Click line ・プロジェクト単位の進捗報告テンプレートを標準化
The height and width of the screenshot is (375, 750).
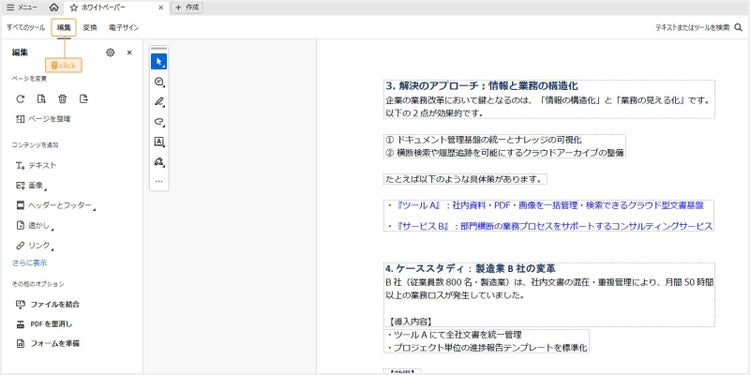[486, 348]
